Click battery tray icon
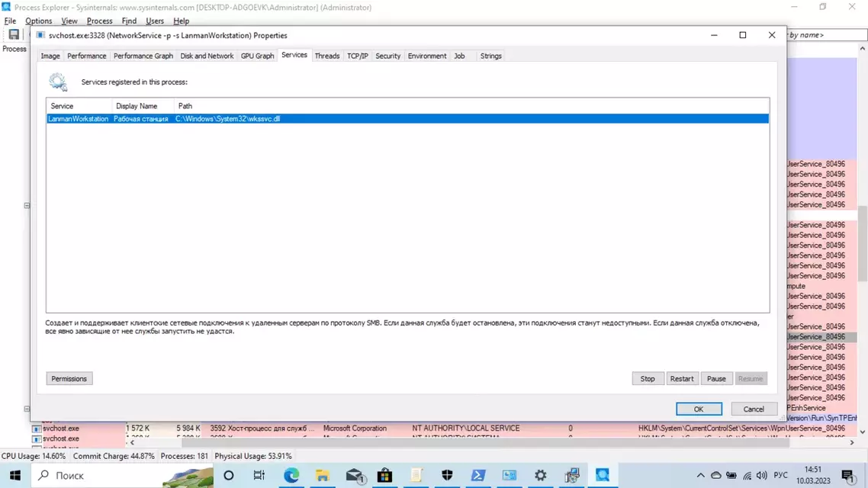The height and width of the screenshot is (488, 868). (731, 475)
